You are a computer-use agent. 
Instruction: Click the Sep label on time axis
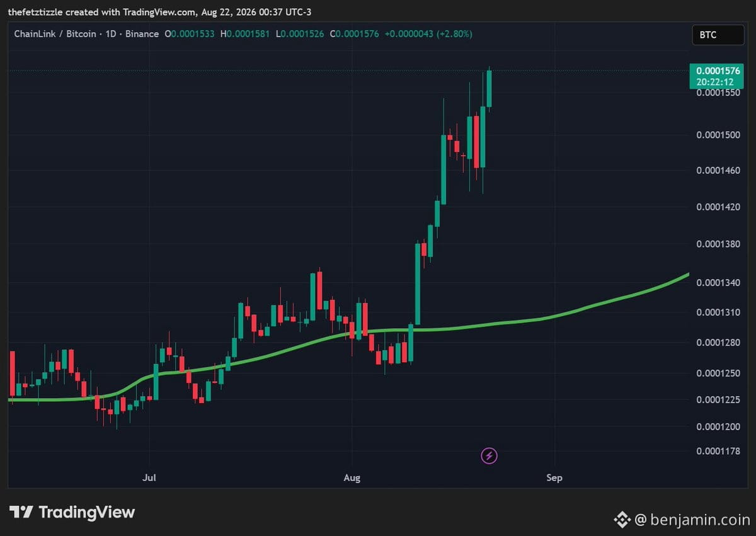point(554,477)
